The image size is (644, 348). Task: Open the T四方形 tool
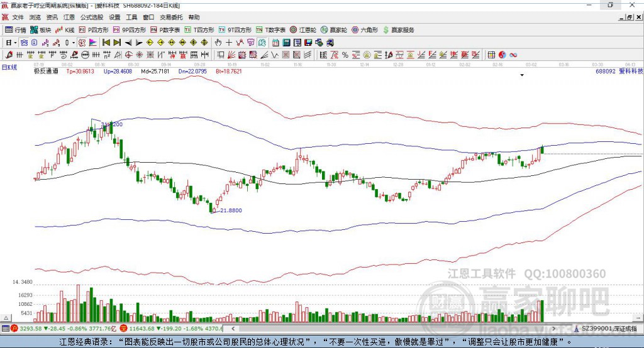(199, 30)
